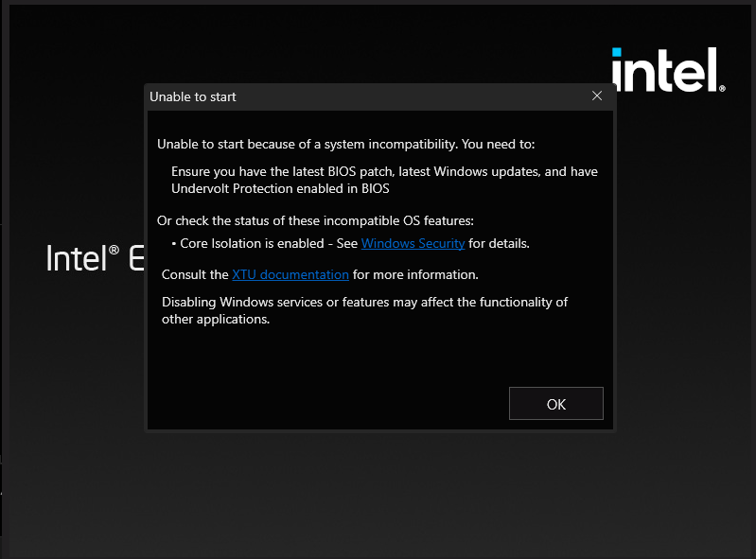Click the bullet before Core Isolation
This screenshot has width=756, height=559.
(174, 244)
